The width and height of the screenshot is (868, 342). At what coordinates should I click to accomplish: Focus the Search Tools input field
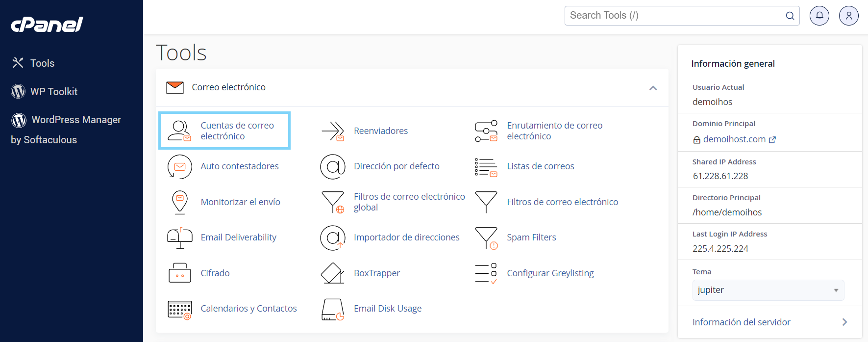tap(674, 16)
